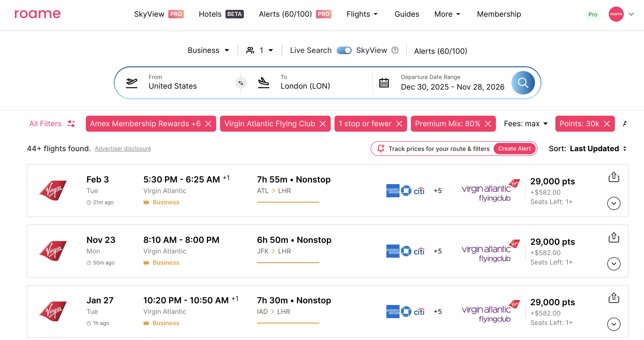644x340 pixels.
Task: Click the Create Alert button
Action: coord(514,149)
